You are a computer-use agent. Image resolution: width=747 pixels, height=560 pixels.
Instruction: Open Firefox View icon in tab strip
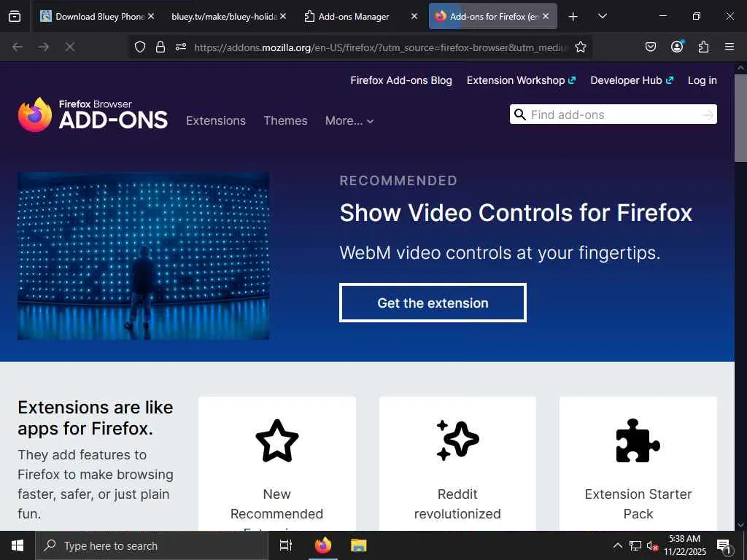[15, 16]
